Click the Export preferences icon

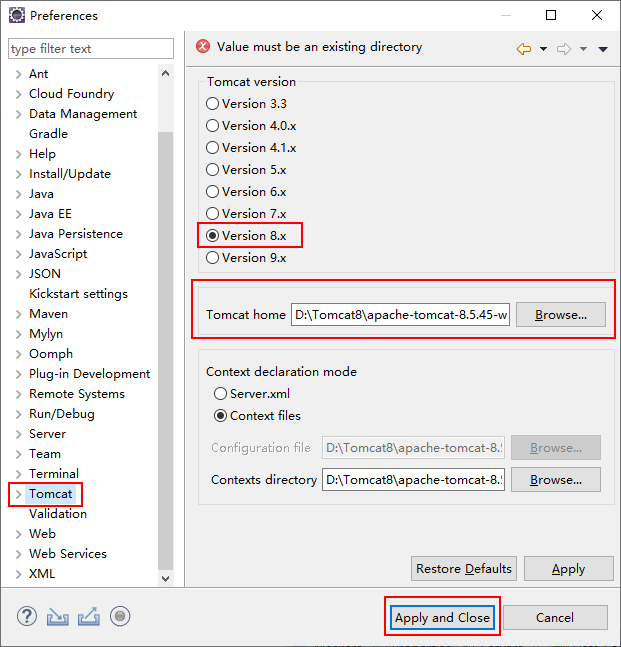(x=89, y=616)
